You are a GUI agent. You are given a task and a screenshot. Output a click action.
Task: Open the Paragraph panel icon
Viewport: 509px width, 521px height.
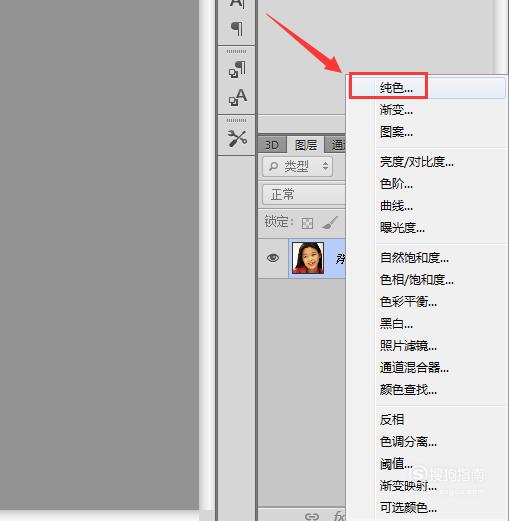click(237, 28)
